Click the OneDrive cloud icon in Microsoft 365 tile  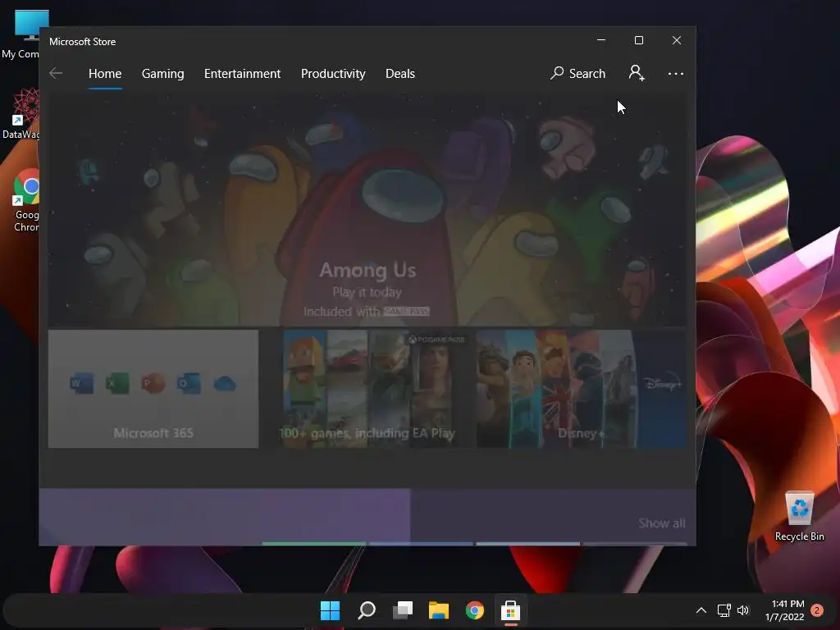(x=225, y=384)
